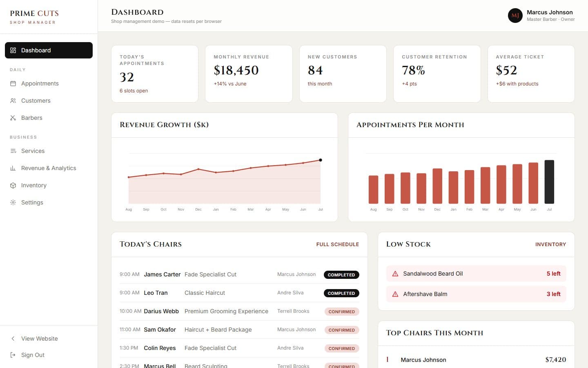Select the Colin Reyes appointment name
The image size is (588, 368).
coord(160,348)
